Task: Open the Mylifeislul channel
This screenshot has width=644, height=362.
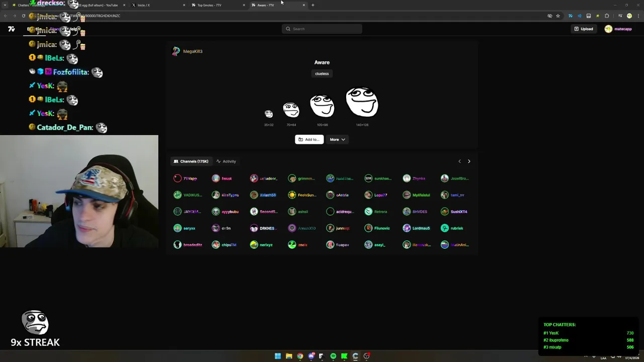Action: (x=417, y=195)
